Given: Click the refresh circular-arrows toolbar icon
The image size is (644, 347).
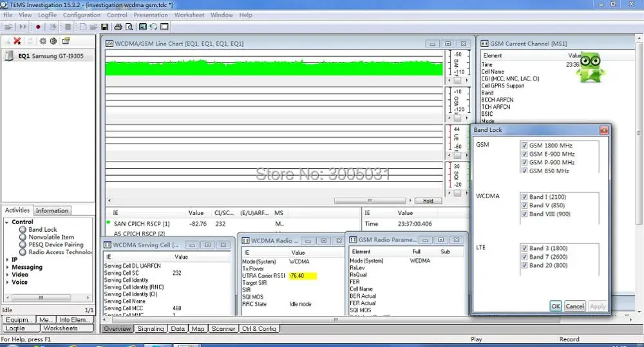Looking at the screenshot, I should pos(153,27).
